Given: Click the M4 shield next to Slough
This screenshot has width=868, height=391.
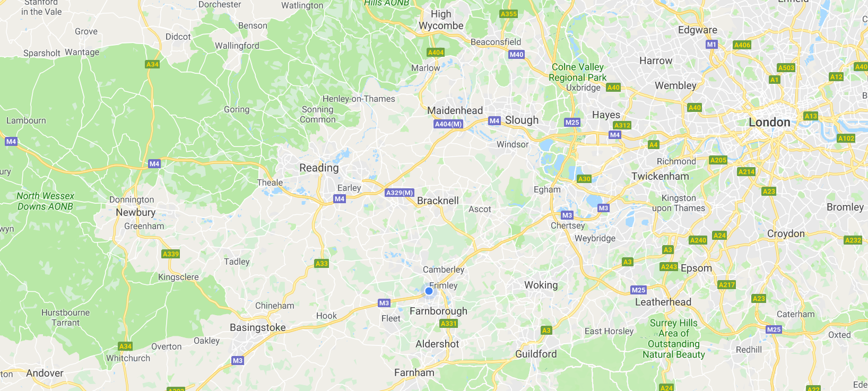Looking at the screenshot, I should pyautogui.click(x=494, y=121).
